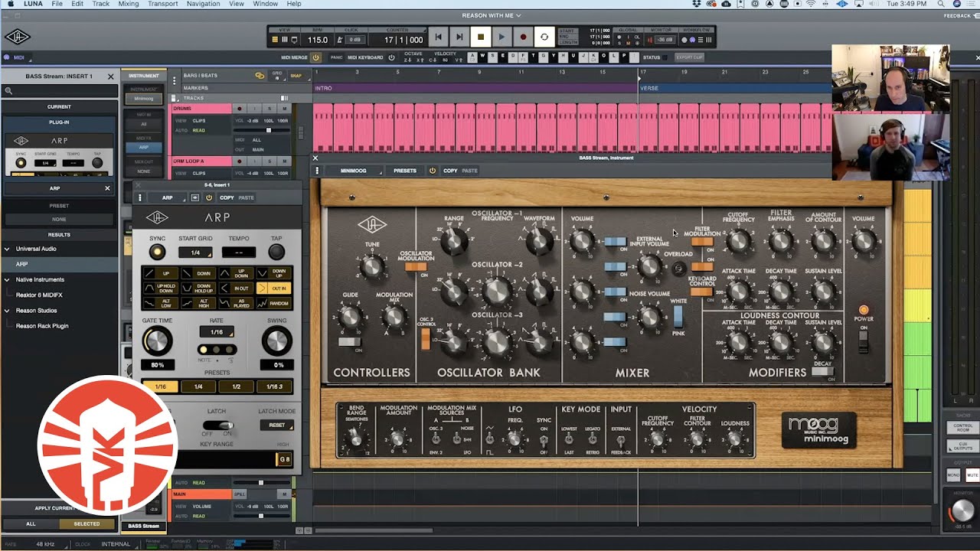Close the BASS Stream Insert 1 browser

110,77
